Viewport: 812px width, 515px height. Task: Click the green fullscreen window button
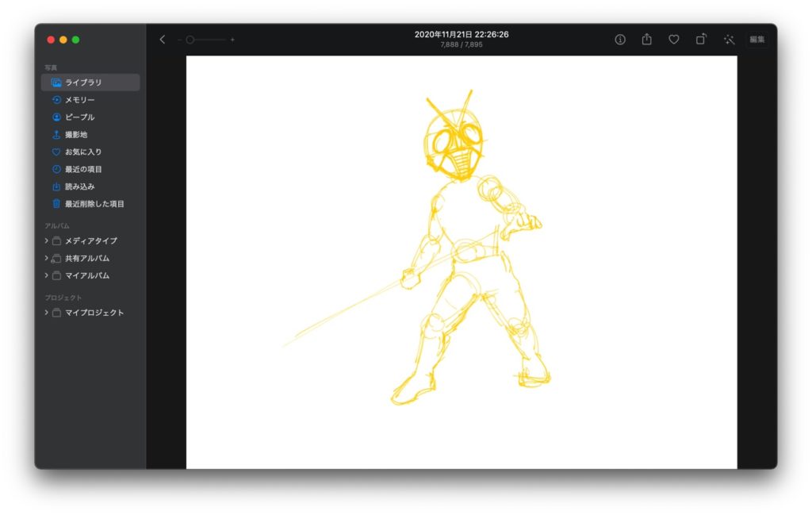click(75, 40)
